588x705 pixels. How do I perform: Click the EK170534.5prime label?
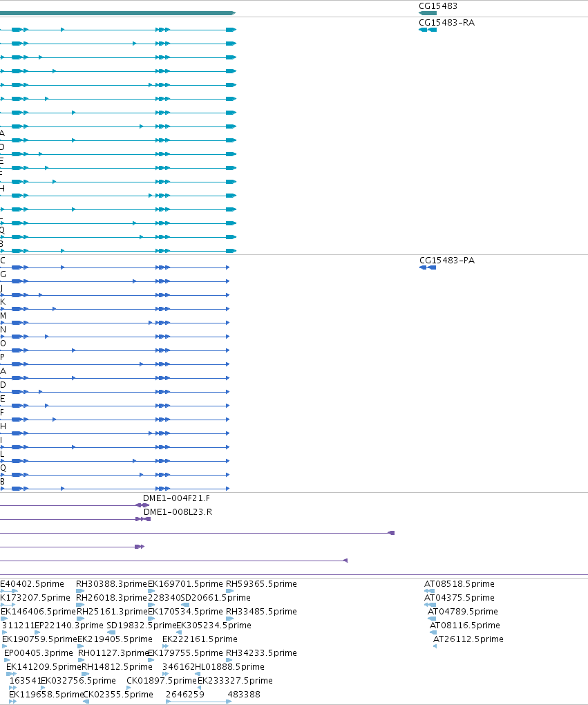point(185,612)
